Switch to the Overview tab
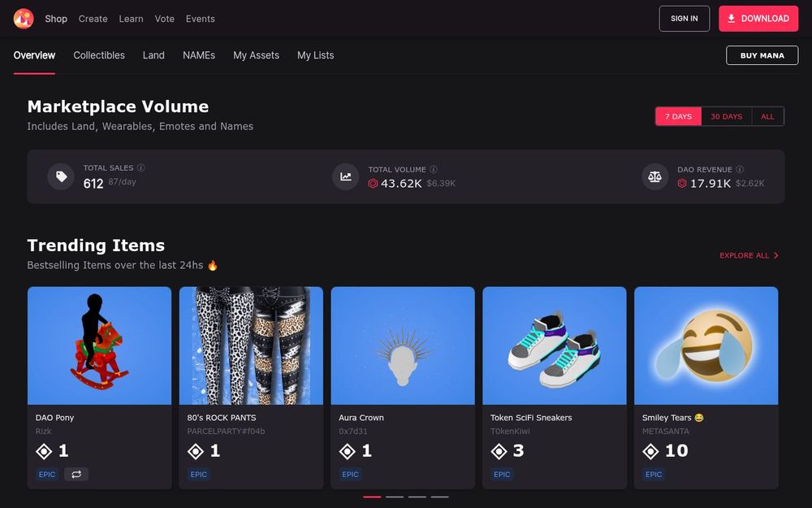This screenshot has width=812, height=508. pyautogui.click(x=34, y=55)
